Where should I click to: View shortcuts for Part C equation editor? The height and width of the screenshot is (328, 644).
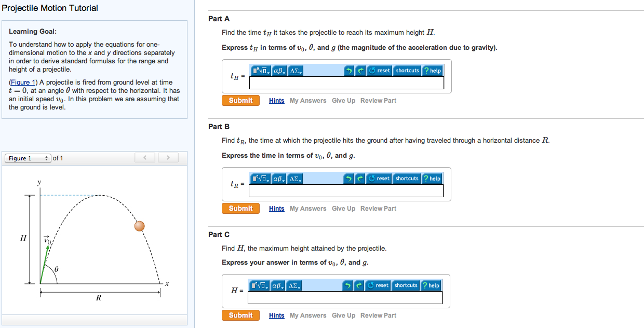(406, 285)
